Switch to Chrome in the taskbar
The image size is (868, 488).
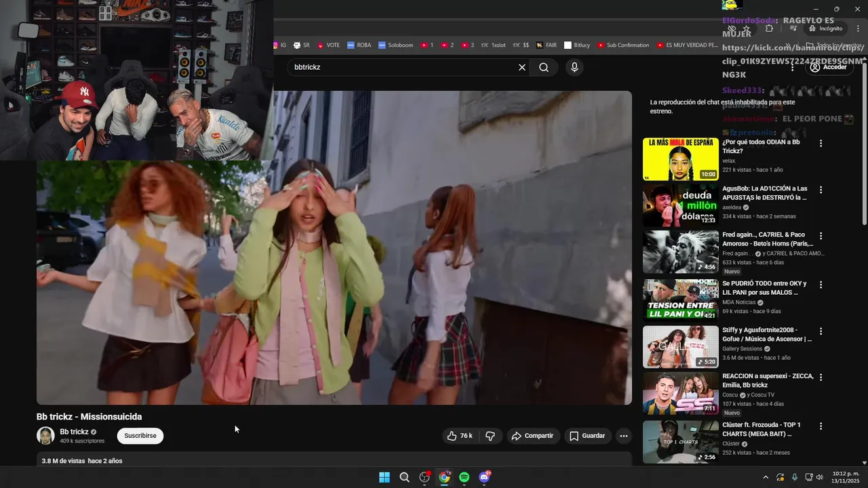[x=444, y=477]
